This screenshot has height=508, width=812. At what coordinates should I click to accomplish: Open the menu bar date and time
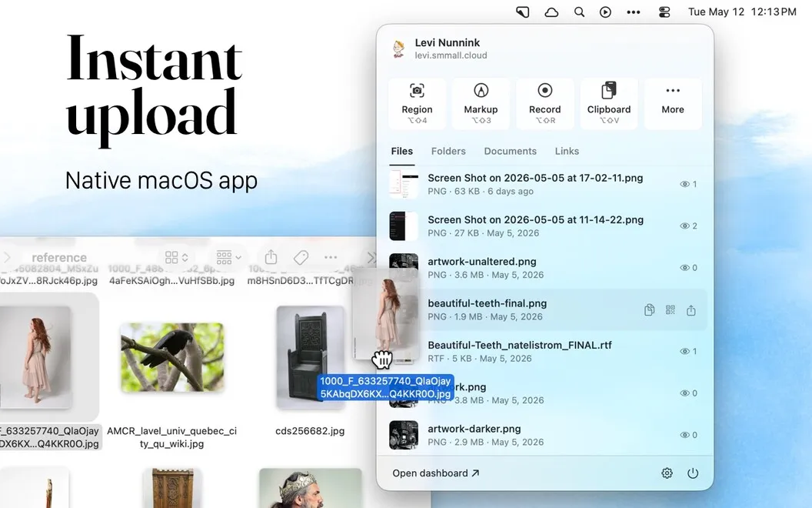[x=742, y=12]
